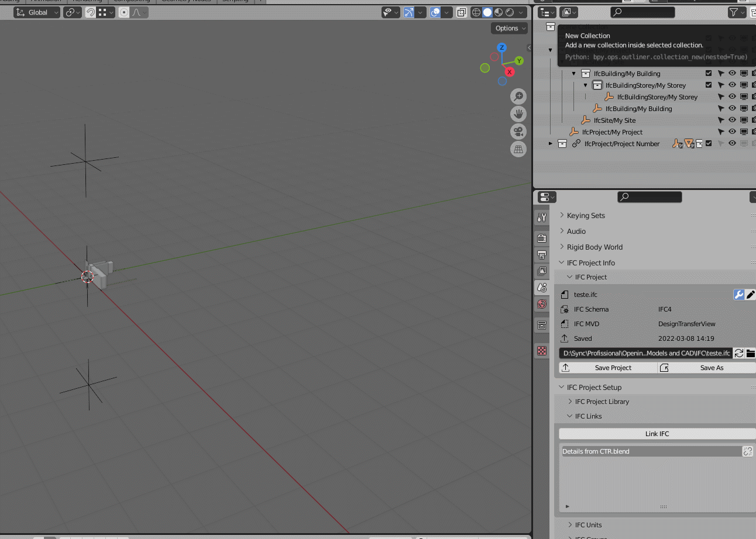Open the World properties tab

point(542,303)
